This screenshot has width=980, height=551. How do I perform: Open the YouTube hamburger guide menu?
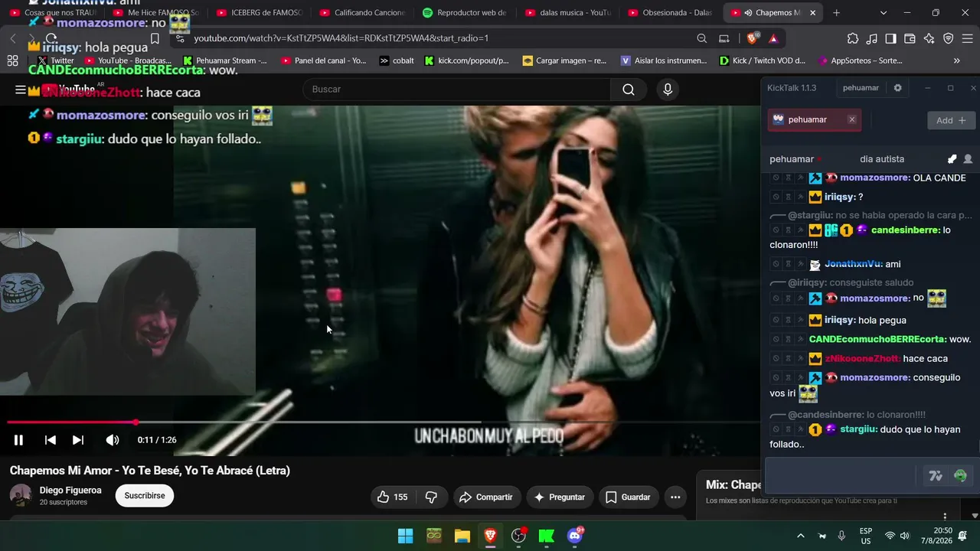pos(21,90)
